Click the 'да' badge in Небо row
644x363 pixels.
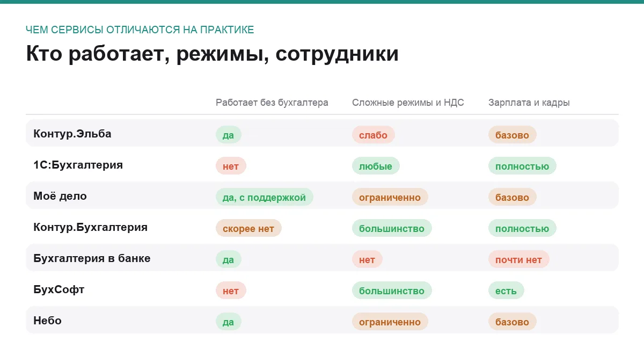click(229, 322)
